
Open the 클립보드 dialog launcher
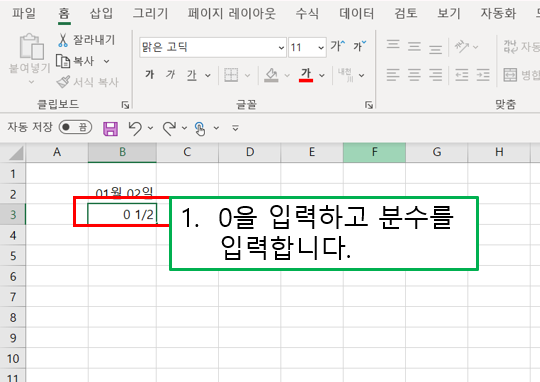125,105
